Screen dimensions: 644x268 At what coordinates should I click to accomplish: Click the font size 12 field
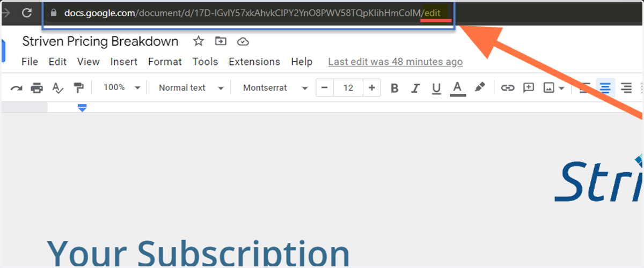tap(348, 87)
